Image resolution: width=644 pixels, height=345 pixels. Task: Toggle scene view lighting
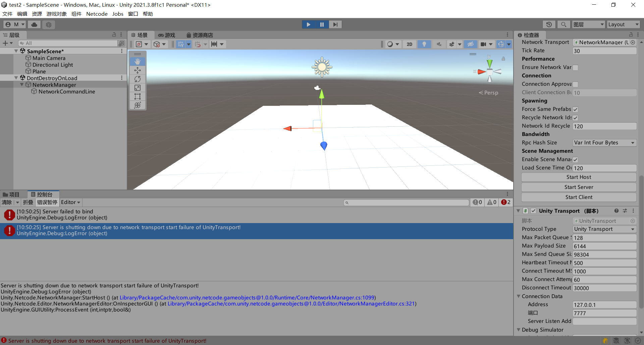click(x=424, y=44)
